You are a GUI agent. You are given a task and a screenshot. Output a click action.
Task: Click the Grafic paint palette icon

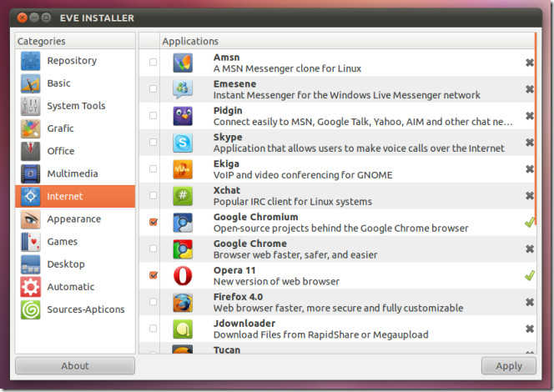(30, 128)
